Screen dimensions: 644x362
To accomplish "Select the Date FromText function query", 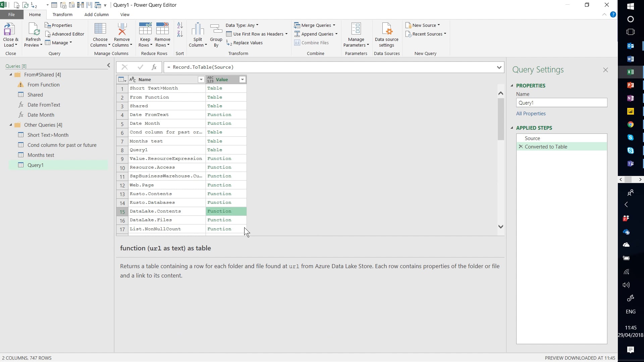I will [x=44, y=105].
